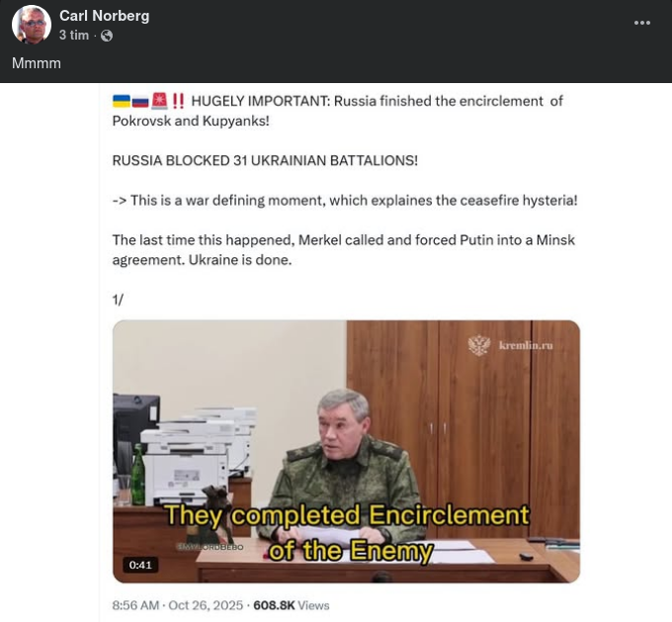Click the globe public-visibility icon

tap(107, 36)
